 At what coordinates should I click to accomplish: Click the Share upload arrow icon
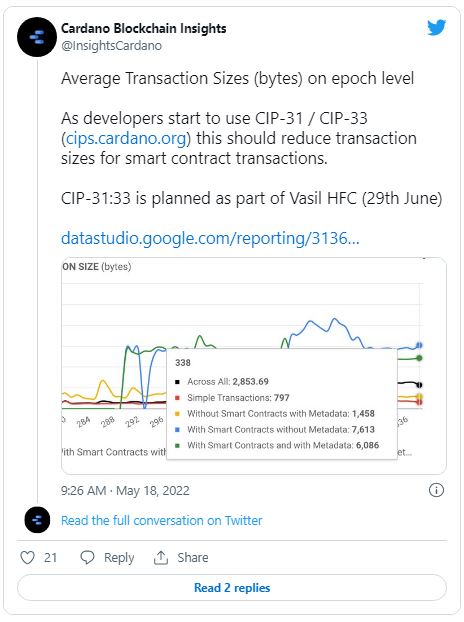161,557
